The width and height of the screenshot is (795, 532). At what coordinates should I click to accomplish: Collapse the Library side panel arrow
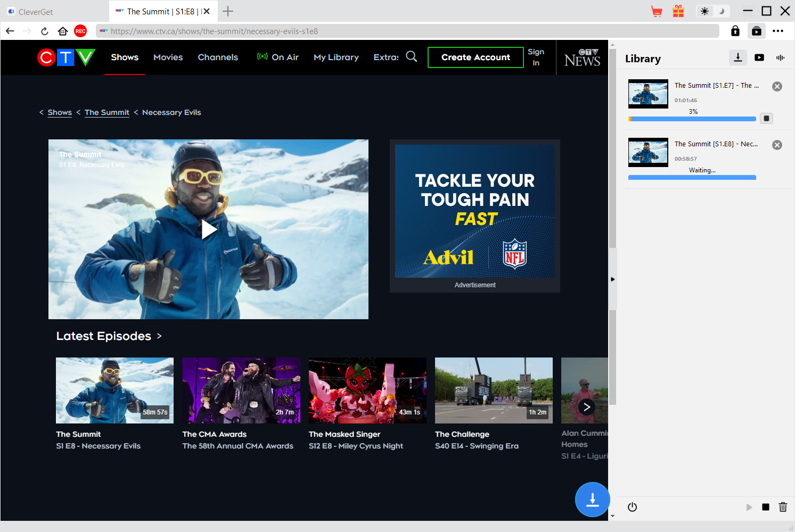[612, 279]
